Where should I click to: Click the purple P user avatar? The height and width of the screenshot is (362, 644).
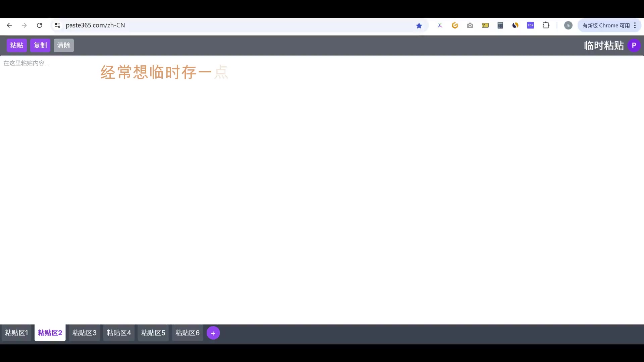point(634,45)
